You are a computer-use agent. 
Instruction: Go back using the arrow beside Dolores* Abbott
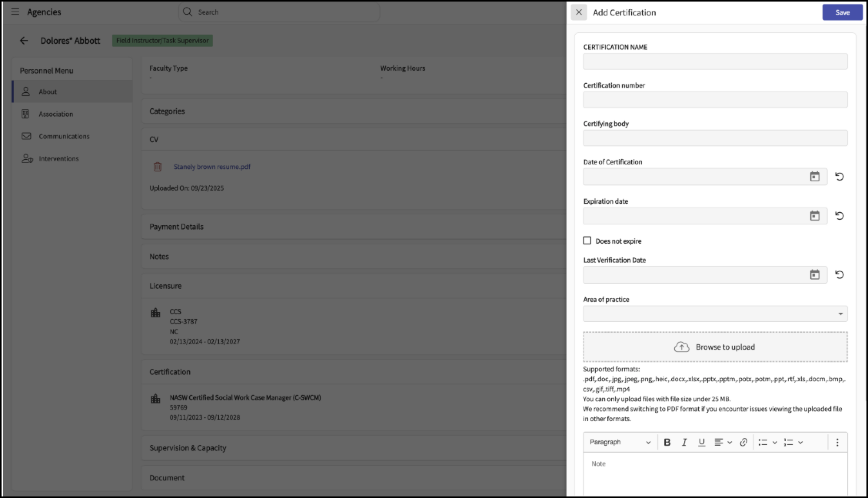pyautogui.click(x=24, y=40)
